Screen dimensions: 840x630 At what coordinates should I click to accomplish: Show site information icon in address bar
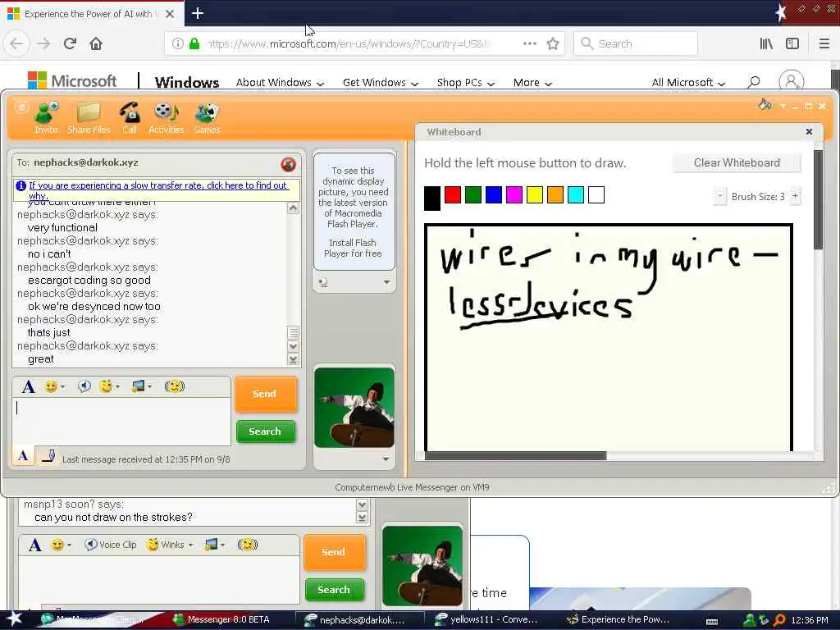[x=178, y=43]
